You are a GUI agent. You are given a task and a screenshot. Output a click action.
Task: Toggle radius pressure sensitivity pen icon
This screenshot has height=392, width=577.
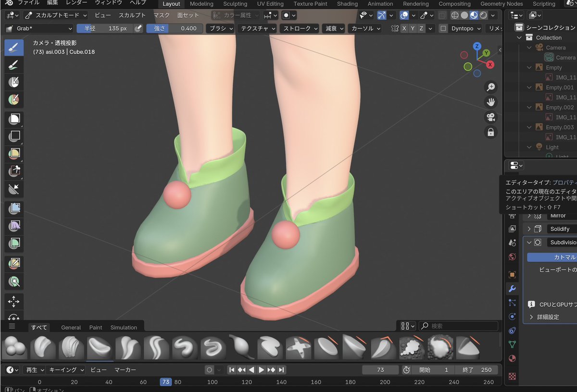(138, 28)
